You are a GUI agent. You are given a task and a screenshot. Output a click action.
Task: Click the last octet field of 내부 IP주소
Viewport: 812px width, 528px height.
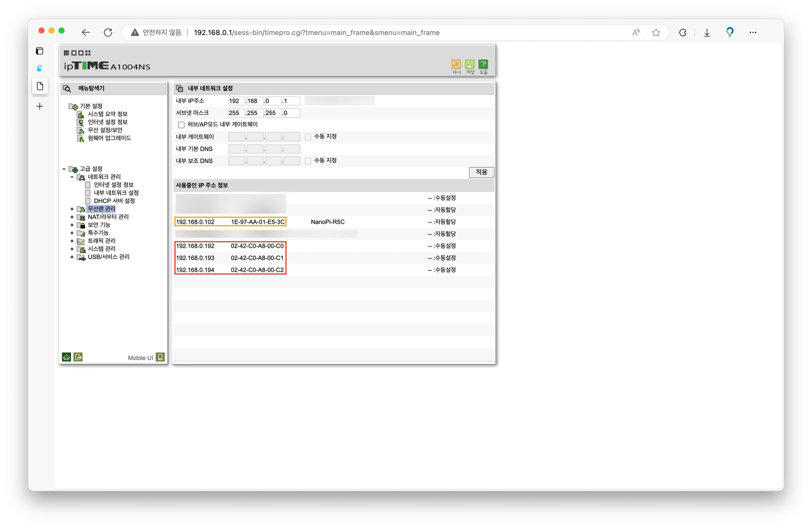291,101
